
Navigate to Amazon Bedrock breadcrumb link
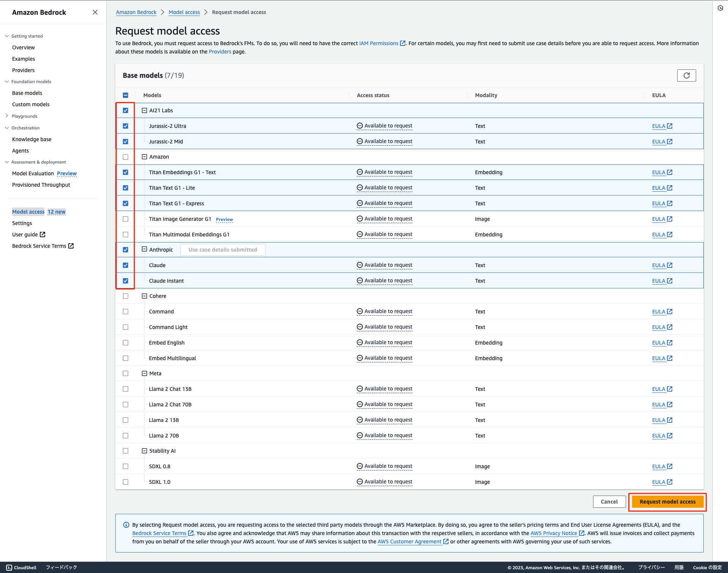pos(136,12)
